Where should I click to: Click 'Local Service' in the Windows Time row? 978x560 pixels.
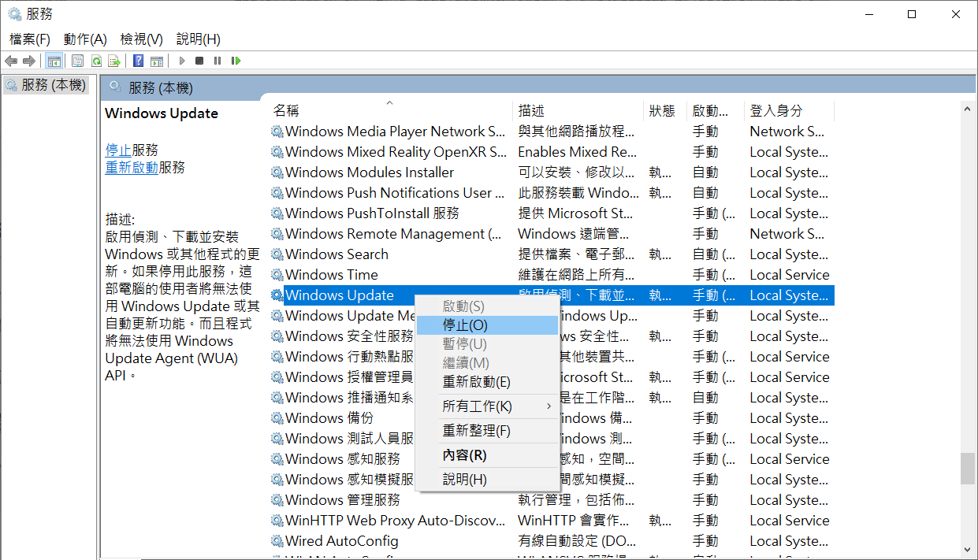pyautogui.click(x=790, y=275)
